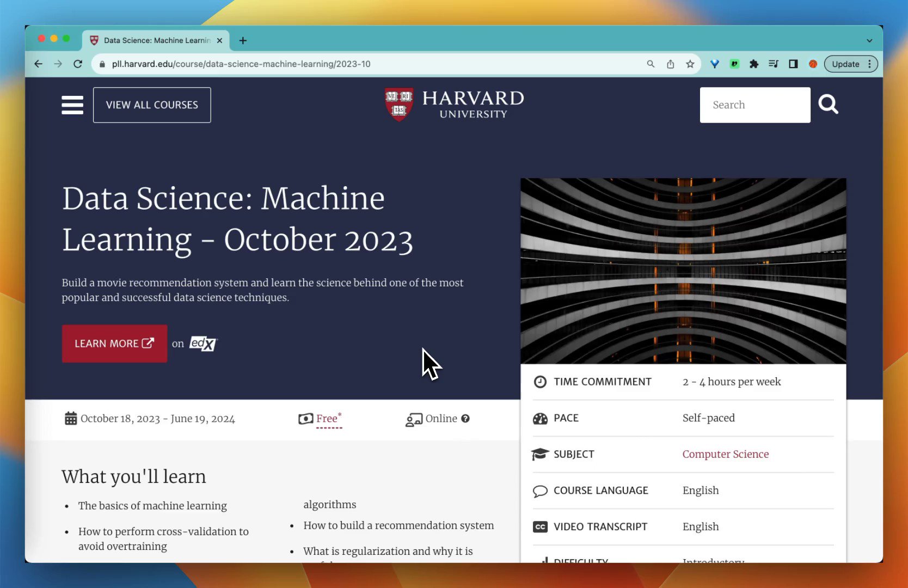Screen dimensions: 908x588
Task: Click the online learner icon
Action: click(x=414, y=419)
